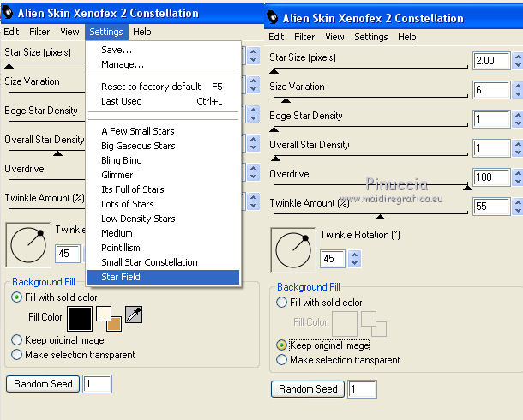Image resolution: width=523 pixels, height=420 pixels.
Task: Choose 'Save…' from Settings menu
Action: (164, 50)
